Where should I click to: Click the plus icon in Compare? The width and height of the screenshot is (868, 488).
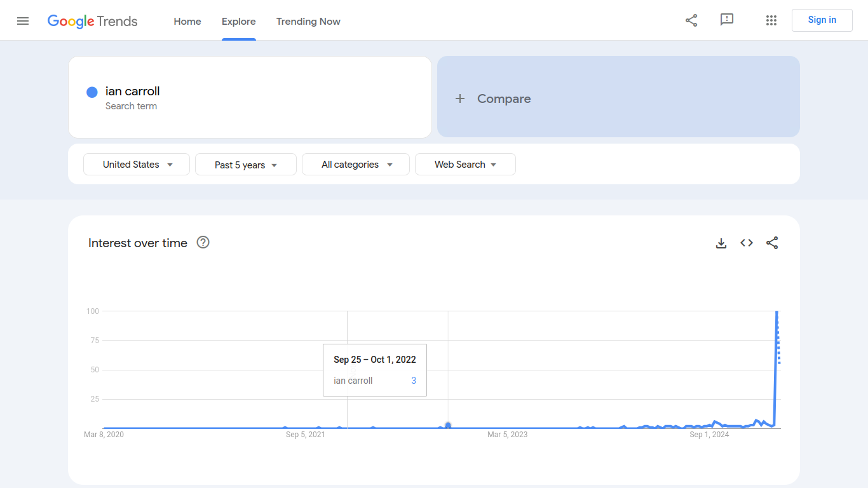point(460,98)
